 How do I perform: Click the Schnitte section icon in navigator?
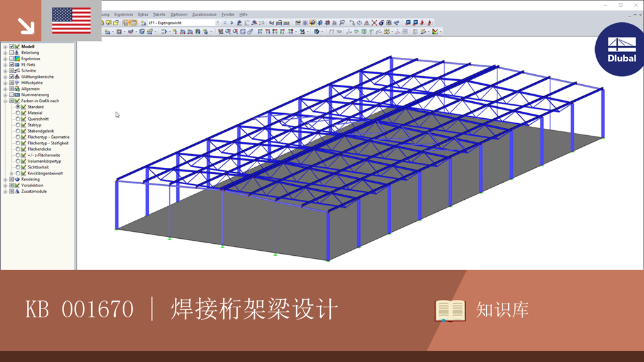pyautogui.click(x=17, y=70)
